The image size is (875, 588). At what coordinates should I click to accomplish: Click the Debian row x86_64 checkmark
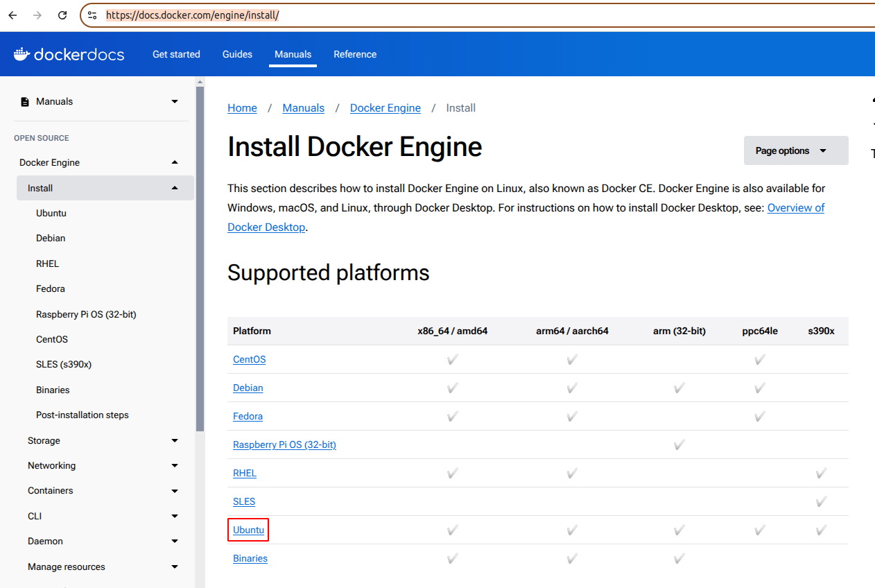point(453,388)
